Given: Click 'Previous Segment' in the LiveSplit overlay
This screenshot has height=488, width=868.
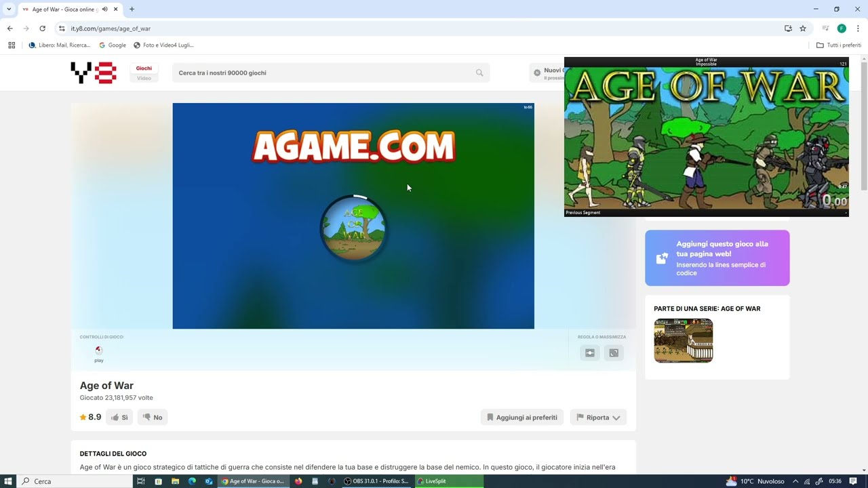Looking at the screenshot, I should (583, 212).
